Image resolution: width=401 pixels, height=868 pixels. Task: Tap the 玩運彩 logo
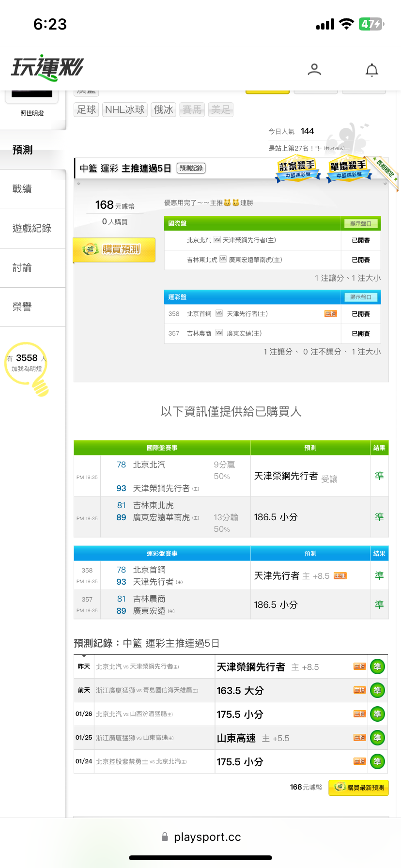coord(47,68)
